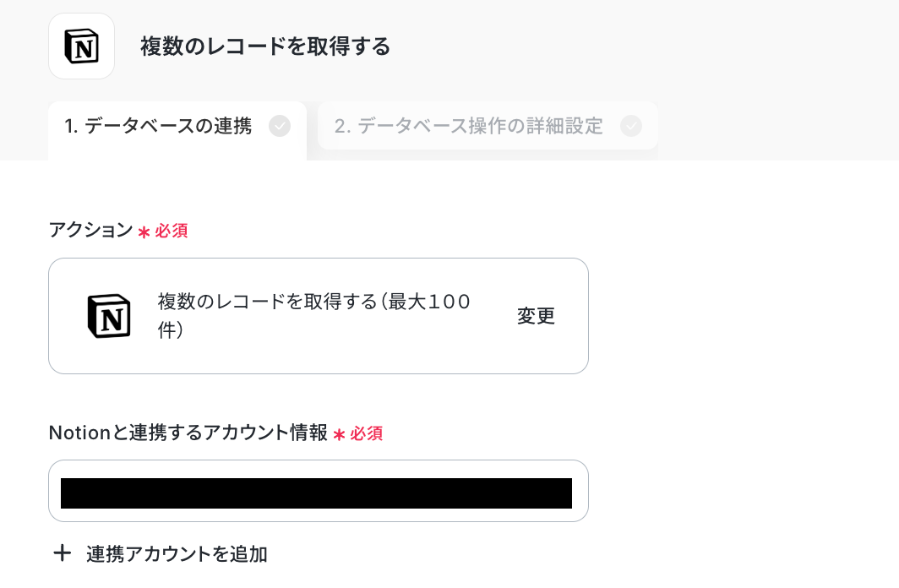Click 変更 to change the action
This screenshot has width=899, height=588.
pos(536,316)
